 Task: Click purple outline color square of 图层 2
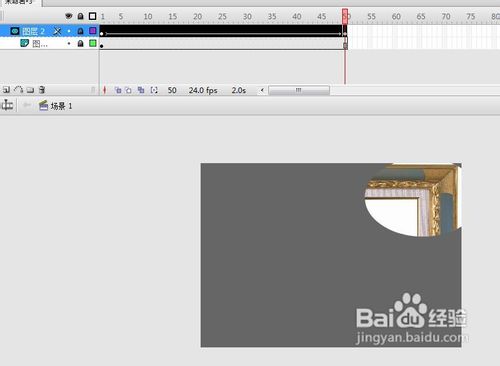tap(93, 31)
